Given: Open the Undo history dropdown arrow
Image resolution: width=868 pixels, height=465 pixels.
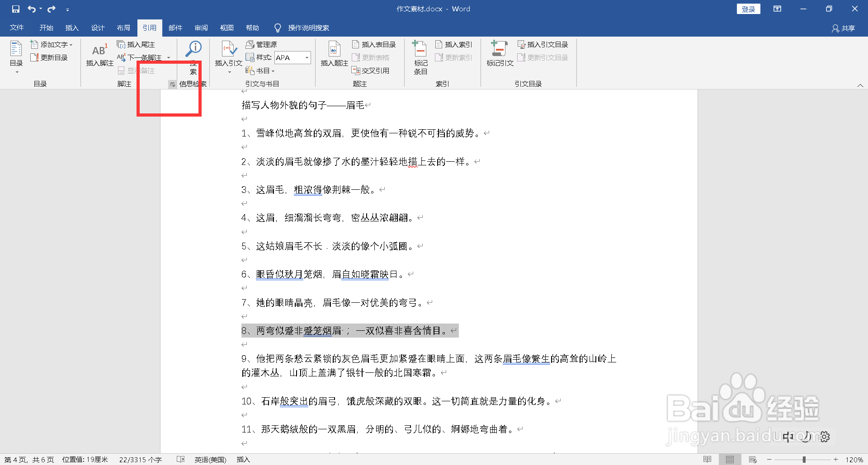Looking at the screenshot, I should (x=41, y=9).
